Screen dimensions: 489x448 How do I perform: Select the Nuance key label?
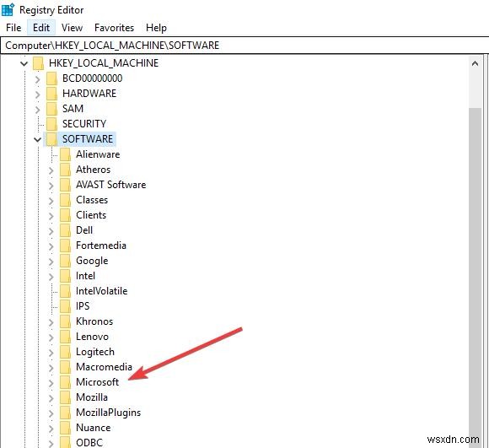94,428
